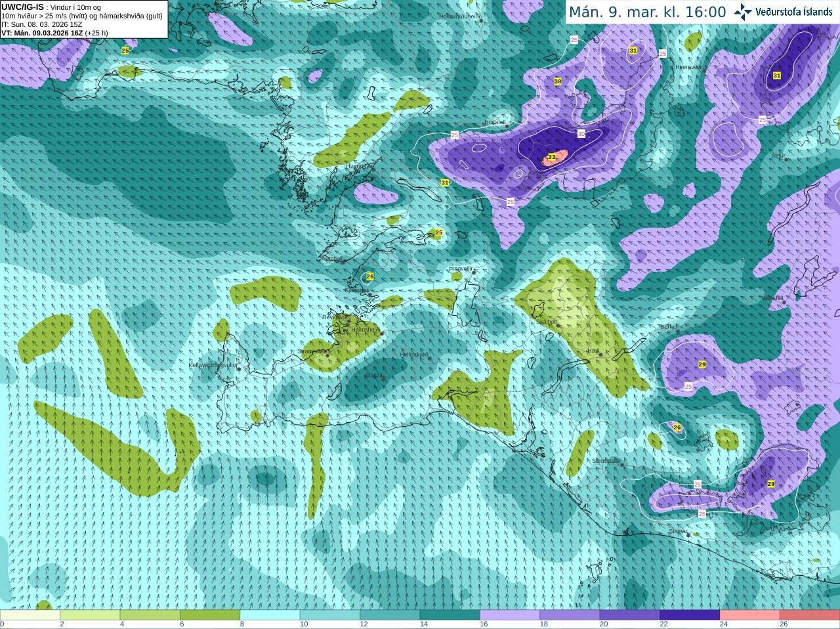The width and height of the screenshot is (840, 629).
Task: Click the Keflavíkurflugvöllur station label
Action: click(x=213, y=365)
